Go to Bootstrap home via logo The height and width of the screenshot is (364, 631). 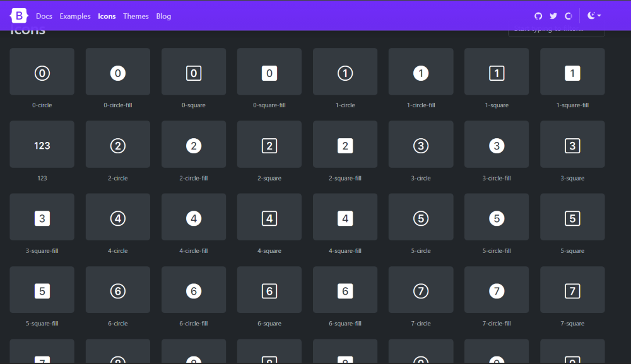(19, 16)
